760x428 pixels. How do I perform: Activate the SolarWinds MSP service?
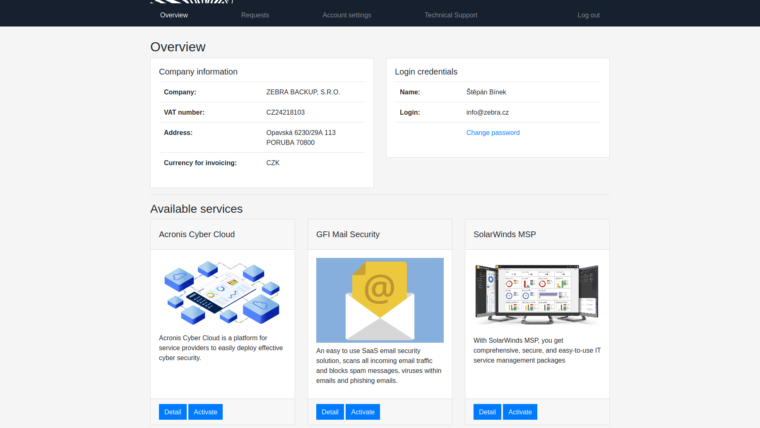tap(520, 412)
